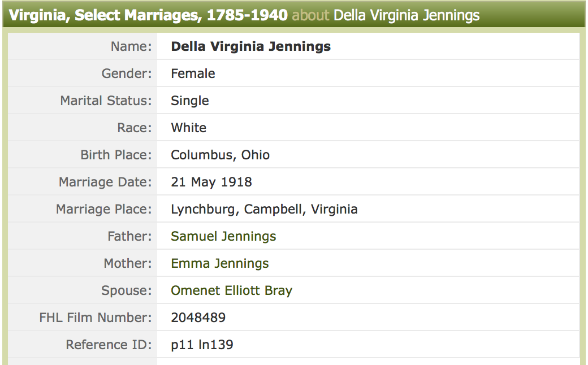Click the FHL Film Number label
The height and width of the screenshot is (365, 588).
pyautogui.click(x=96, y=318)
